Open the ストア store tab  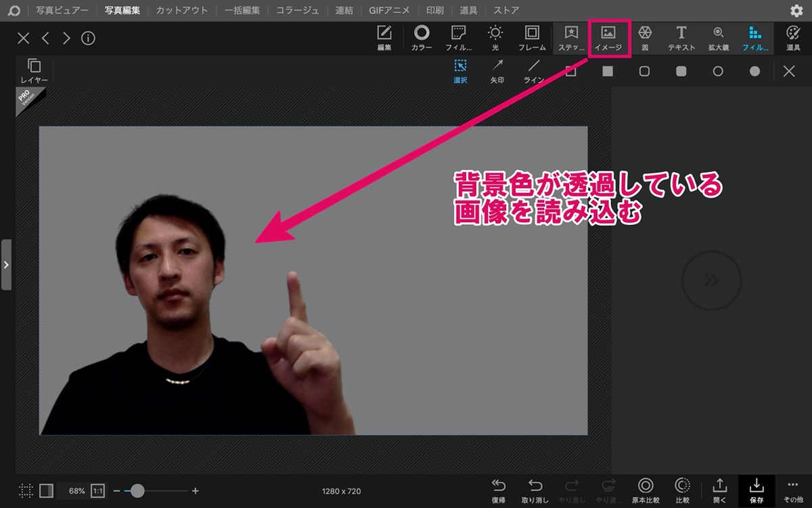[x=506, y=11]
